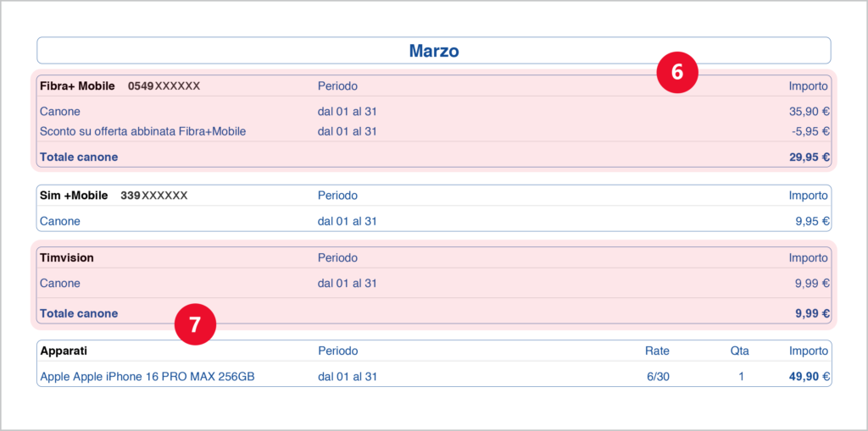Screen dimensions: 868x431
Task: Click the red number 6 marker
Action: 677,73
